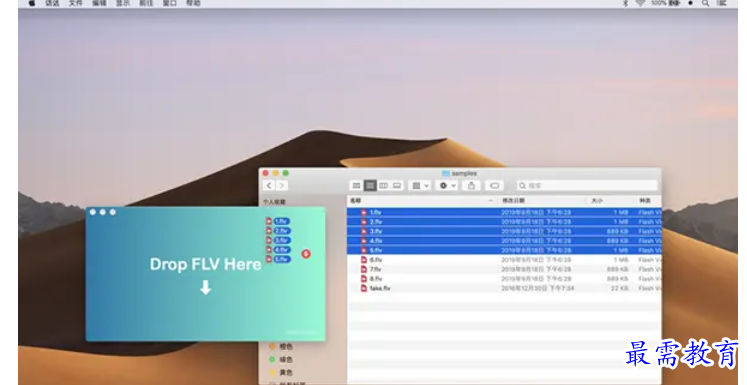Close the samples Finder window
The image size is (747, 385).
click(x=266, y=173)
